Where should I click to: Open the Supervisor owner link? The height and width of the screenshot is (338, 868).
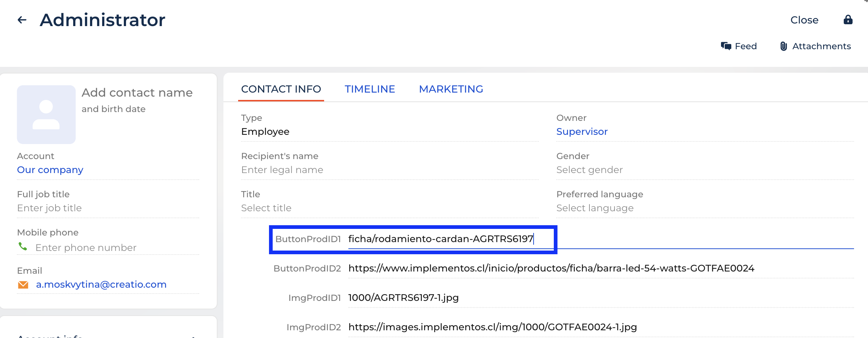[582, 132]
